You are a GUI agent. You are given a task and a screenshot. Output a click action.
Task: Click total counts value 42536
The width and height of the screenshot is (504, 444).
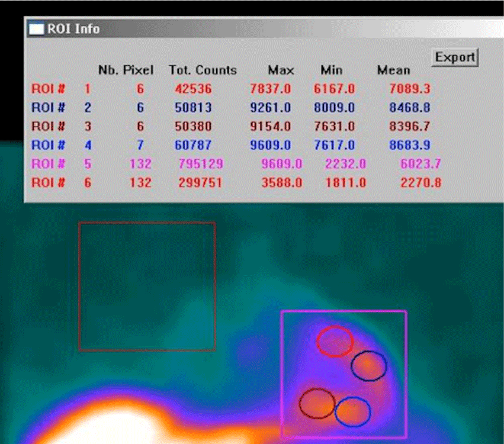point(193,89)
